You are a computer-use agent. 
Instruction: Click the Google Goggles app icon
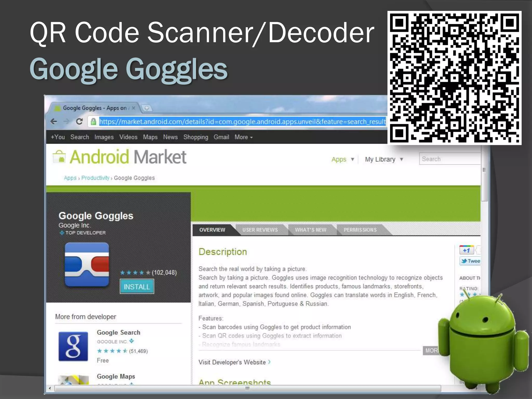[87, 265]
